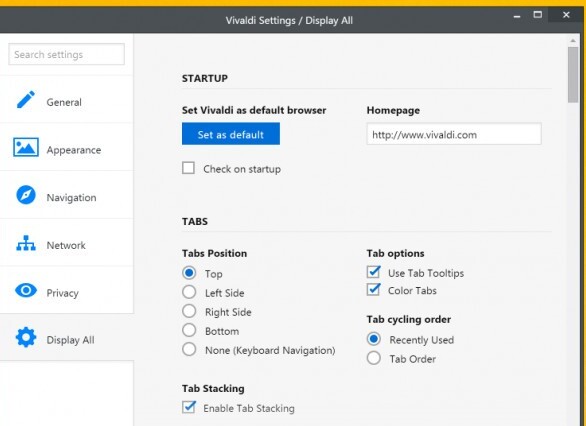Click Set as default button
Image resolution: width=586 pixels, height=426 pixels.
click(x=231, y=134)
